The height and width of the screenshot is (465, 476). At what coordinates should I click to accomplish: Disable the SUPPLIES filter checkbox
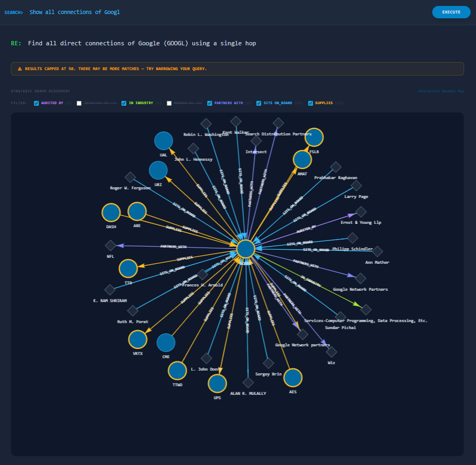tap(310, 103)
